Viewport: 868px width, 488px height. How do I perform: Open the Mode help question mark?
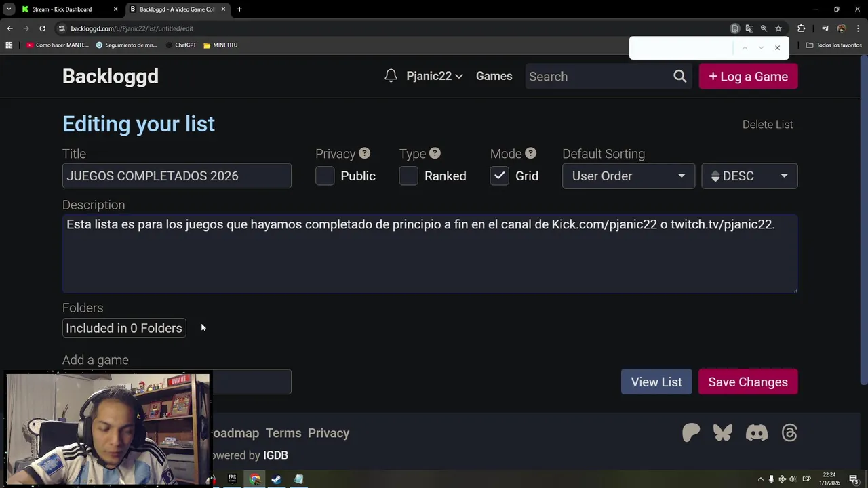pos(530,153)
